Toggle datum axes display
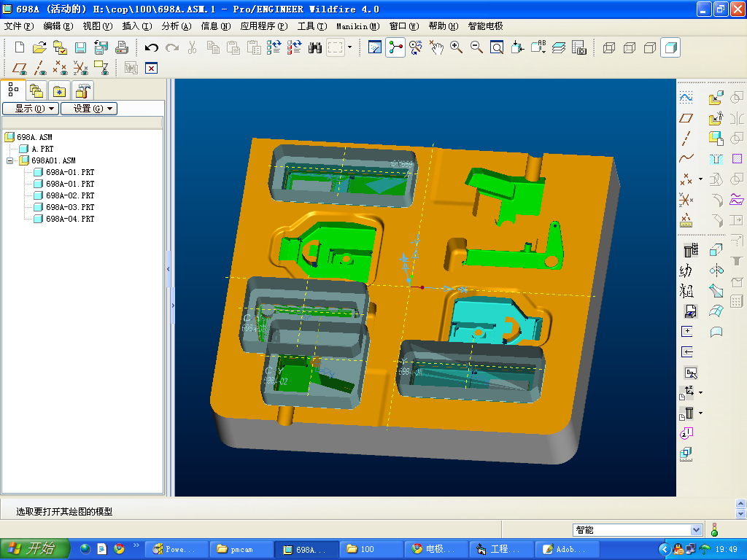 pos(39,68)
